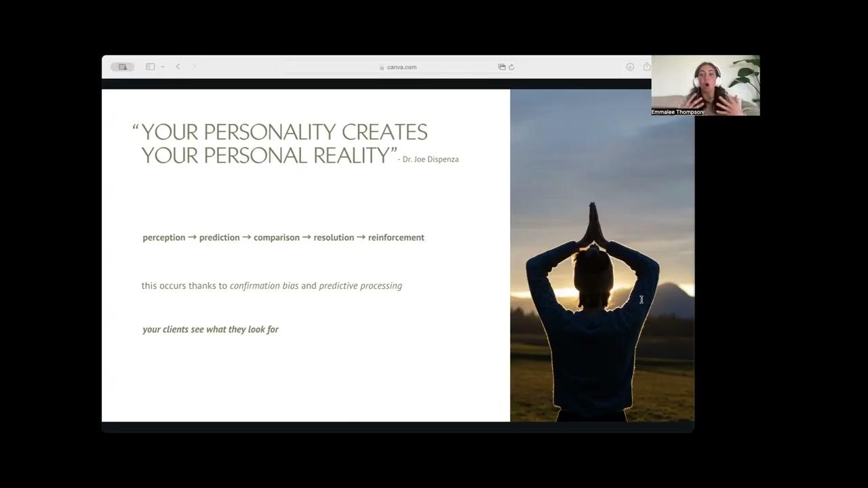Click the 'Emmalee Thompson' name label
Viewport: 868px width, 488px height.
(x=677, y=112)
